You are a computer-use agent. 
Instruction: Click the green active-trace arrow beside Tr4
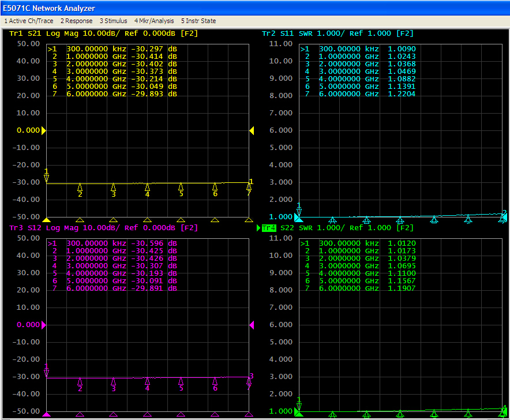[258, 228]
